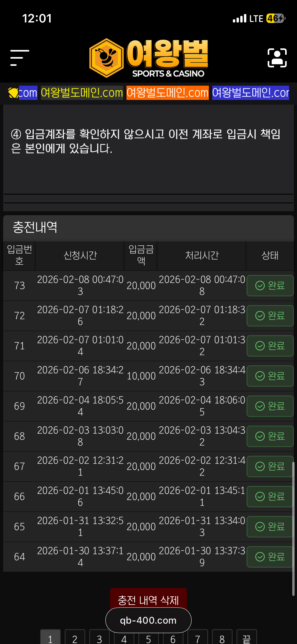The width and height of the screenshot is (297, 644).
Task: Click the yellow-text 여왕벌도메인.com link
Action: (82, 93)
